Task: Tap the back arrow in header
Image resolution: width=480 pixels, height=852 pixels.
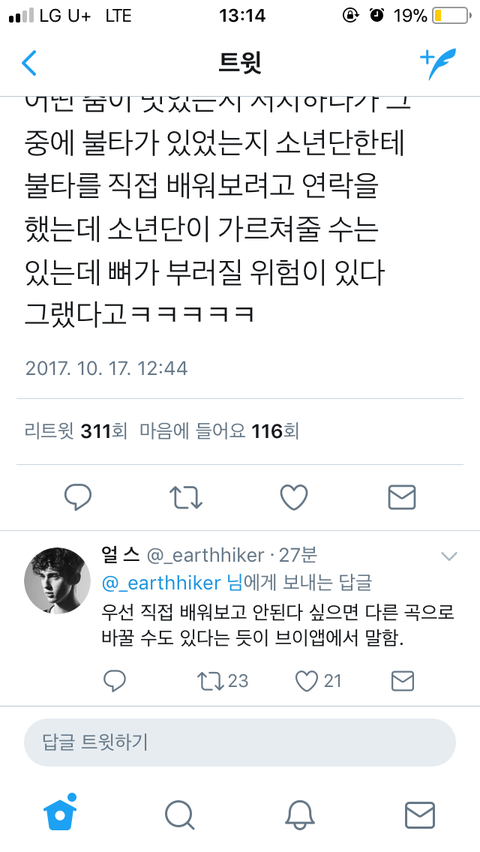Action: [x=29, y=63]
